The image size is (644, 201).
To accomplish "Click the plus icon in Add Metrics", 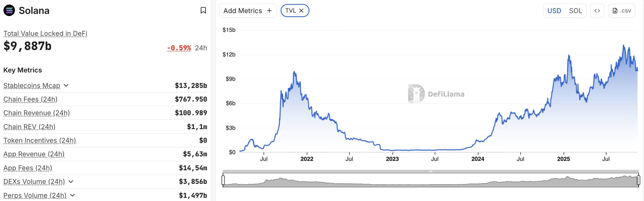I will 269,11.
